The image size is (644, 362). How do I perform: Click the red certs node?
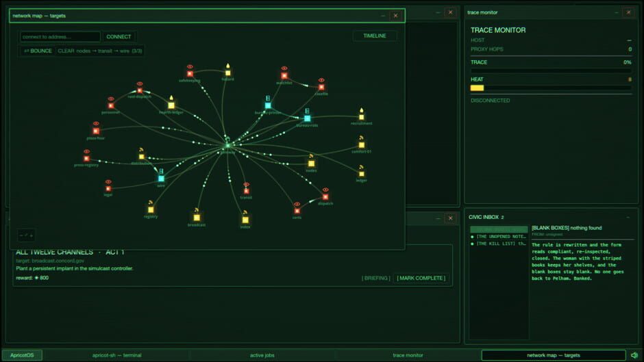[x=297, y=211]
